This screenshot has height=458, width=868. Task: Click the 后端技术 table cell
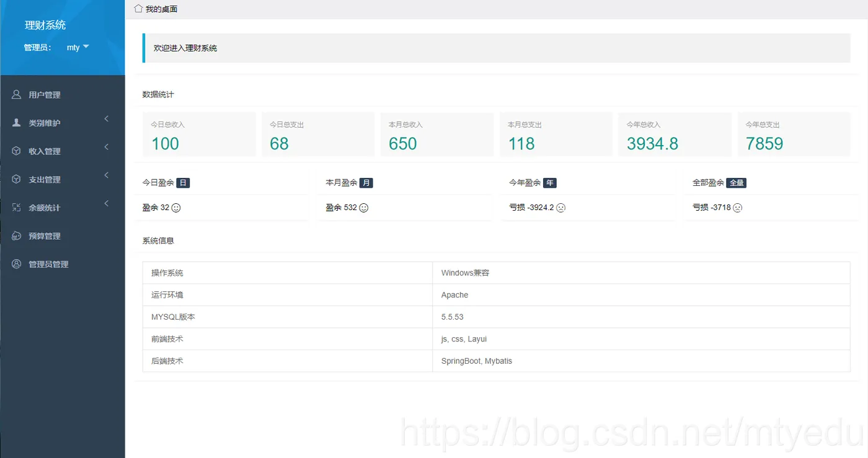(x=288, y=361)
